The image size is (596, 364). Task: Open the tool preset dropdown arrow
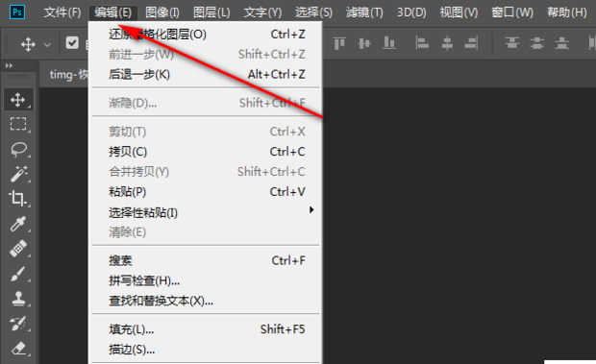pos(47,45)
